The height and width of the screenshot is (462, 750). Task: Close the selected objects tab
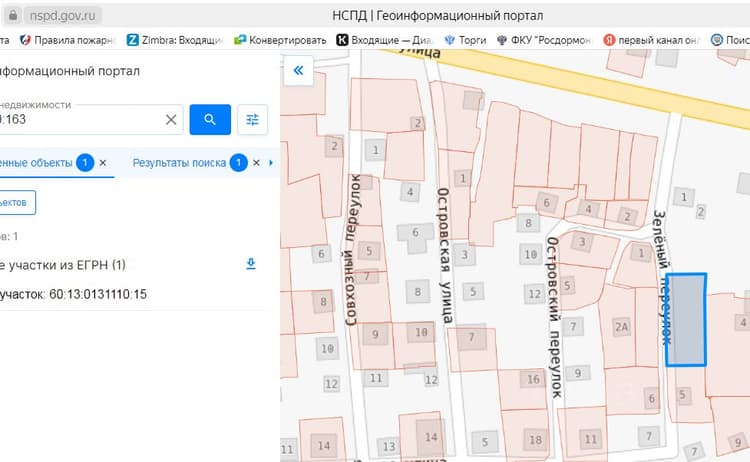point(103,163)
